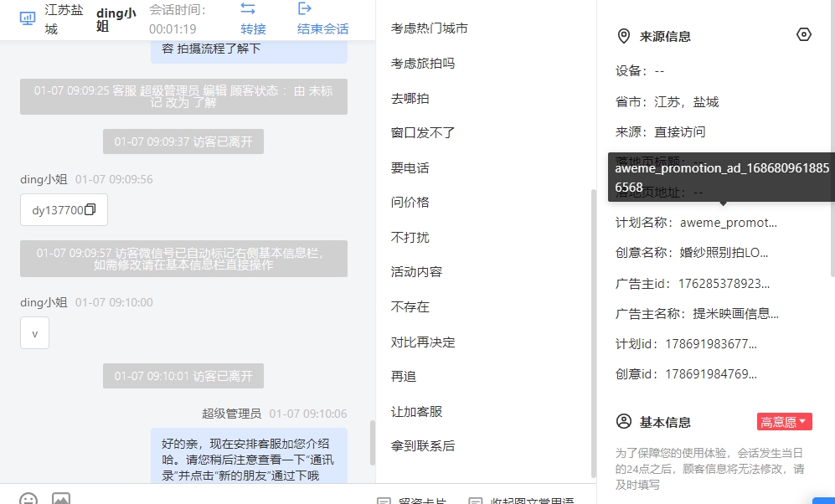Click the 09:10:01 访客已离开 system notice

183,376
